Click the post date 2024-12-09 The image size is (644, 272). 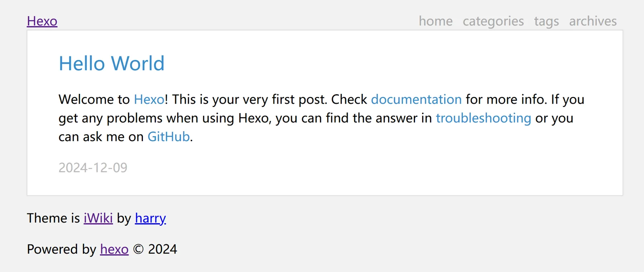93,168
